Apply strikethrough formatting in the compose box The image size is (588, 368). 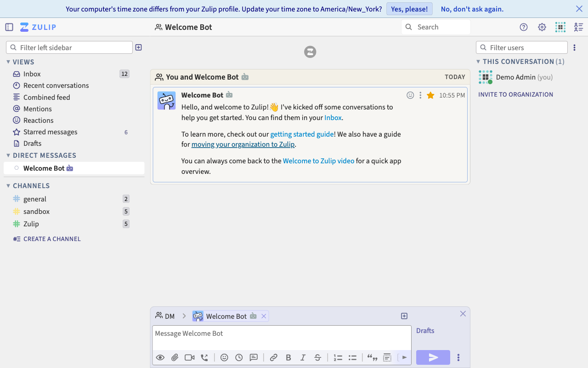(317, 357)
